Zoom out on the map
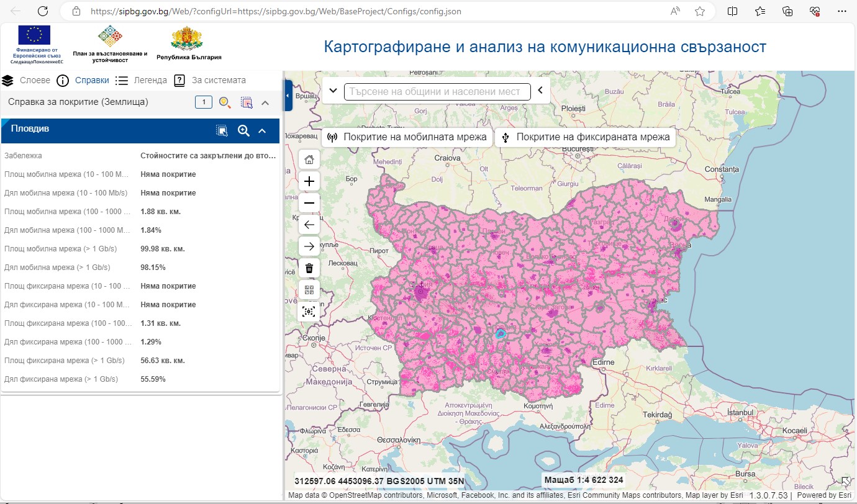This screenshot has height=504, width=857. pyautogui.click(x=309, y=203)
